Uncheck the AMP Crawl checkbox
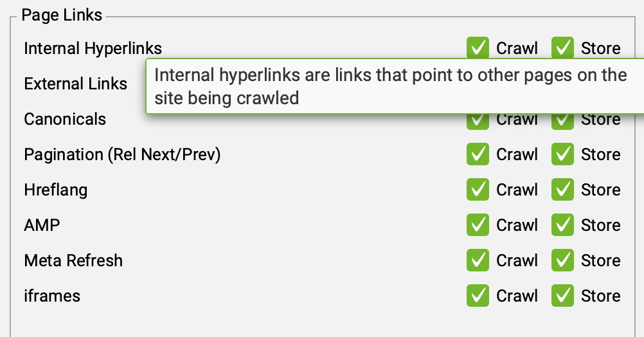Image resolution: width=644 pixels, height=337 pixels. (x=477, y=225)
